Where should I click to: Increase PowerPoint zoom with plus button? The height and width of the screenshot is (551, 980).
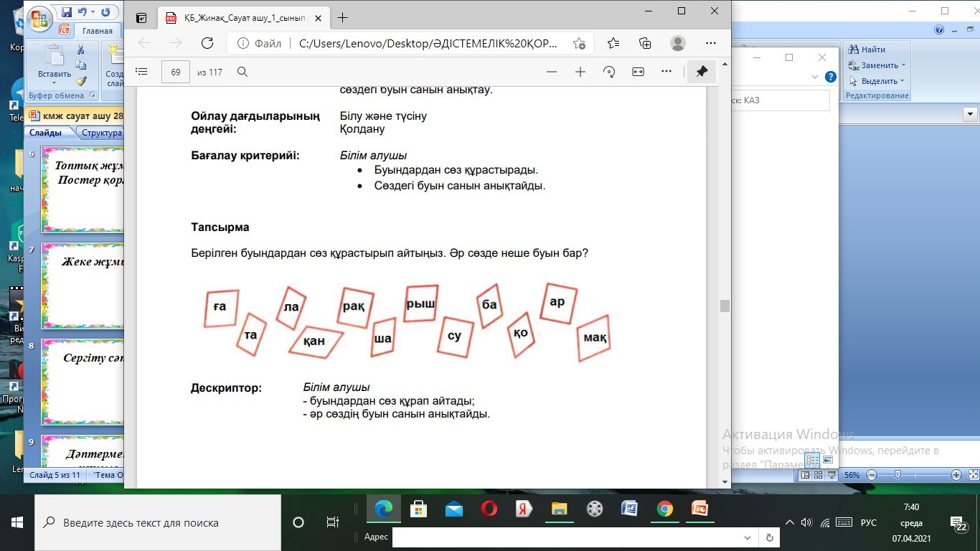coord(956,475)
